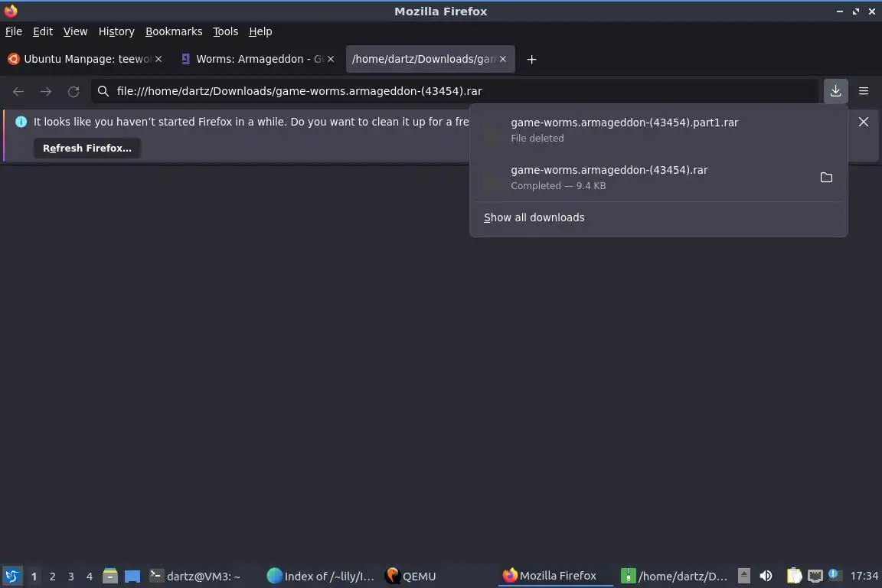Click the clock showing 17:34

tap(864, 576)
